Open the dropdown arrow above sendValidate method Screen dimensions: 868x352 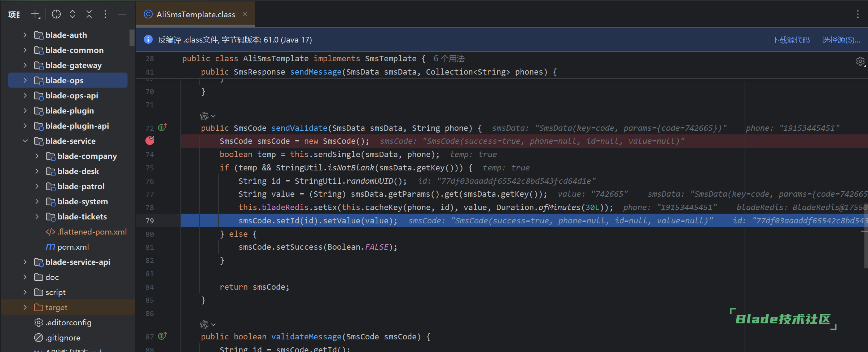(x=213, y=116)
